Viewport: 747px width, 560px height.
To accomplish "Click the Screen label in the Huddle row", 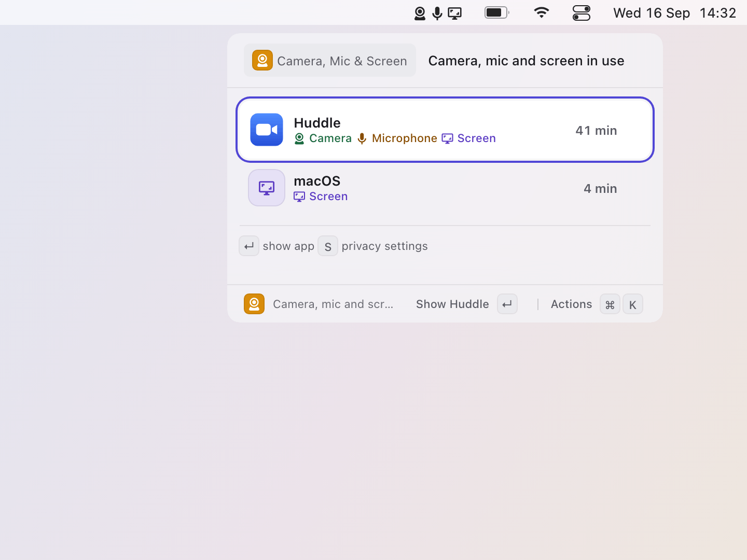I will coord(477,138).
